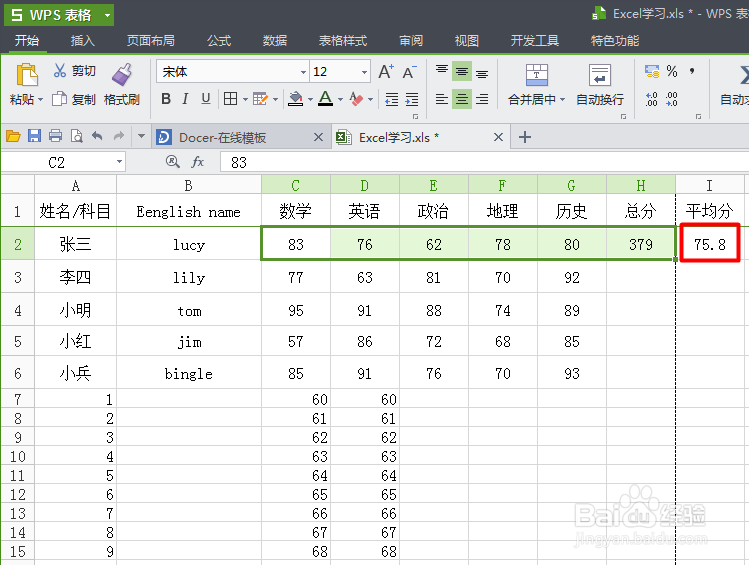Screen dimensions: 749x565
Task: Expand the borders dropdown arrow
Action: pyautogui.click(x=245, y=99)
